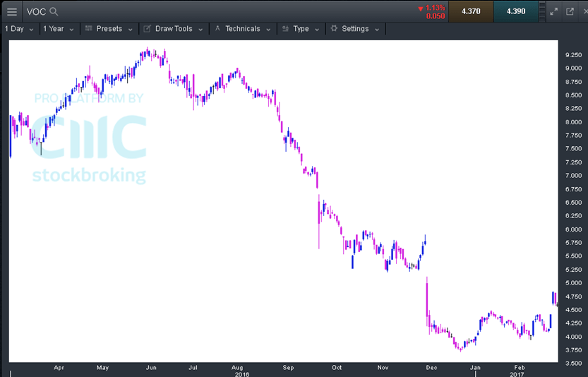Click the 9.000 price axis label
Screen dimensions: 588x377
point(574,68)
